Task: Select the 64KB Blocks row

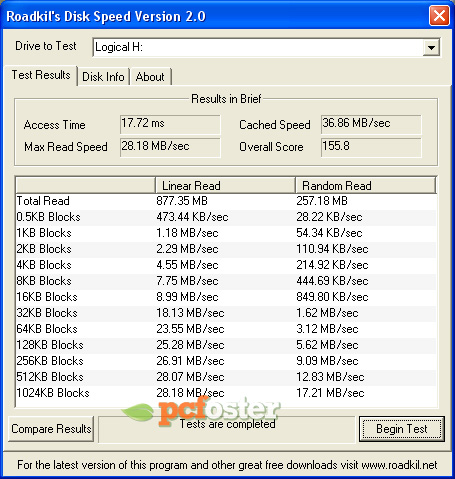Action: coord(226,329)
